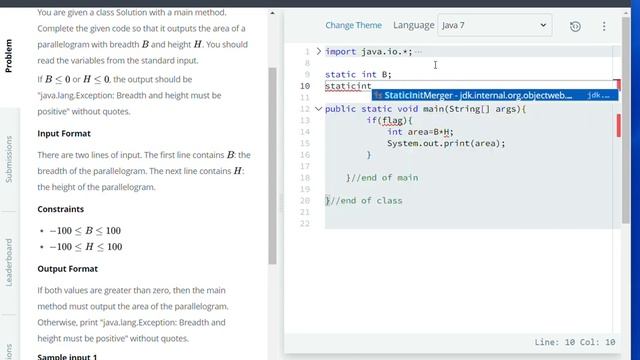
Task: Click the 'Constraints' heading
Action: (60, 209)
